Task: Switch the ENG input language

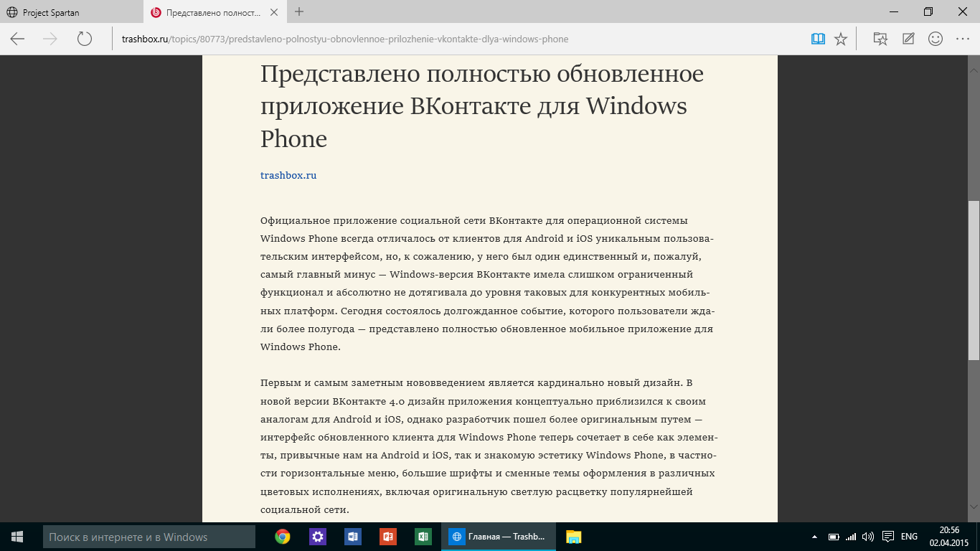Action: pos(910,537)
